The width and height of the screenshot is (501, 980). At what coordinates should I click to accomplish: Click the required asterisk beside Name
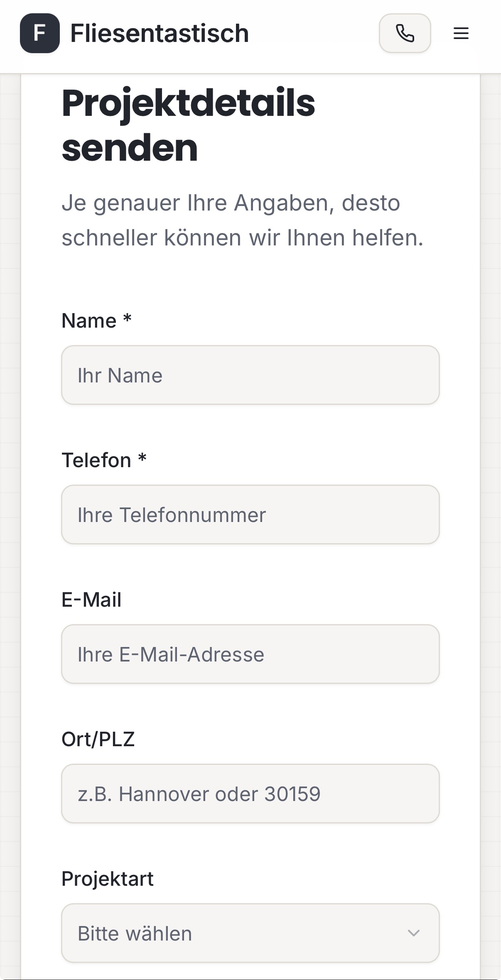pos(127,320)
